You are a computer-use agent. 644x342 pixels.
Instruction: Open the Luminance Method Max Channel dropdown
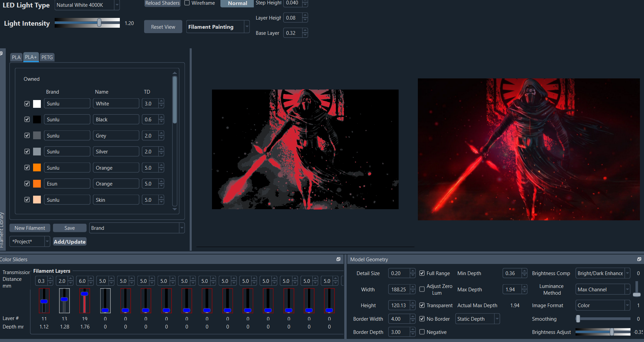(602, 289)
